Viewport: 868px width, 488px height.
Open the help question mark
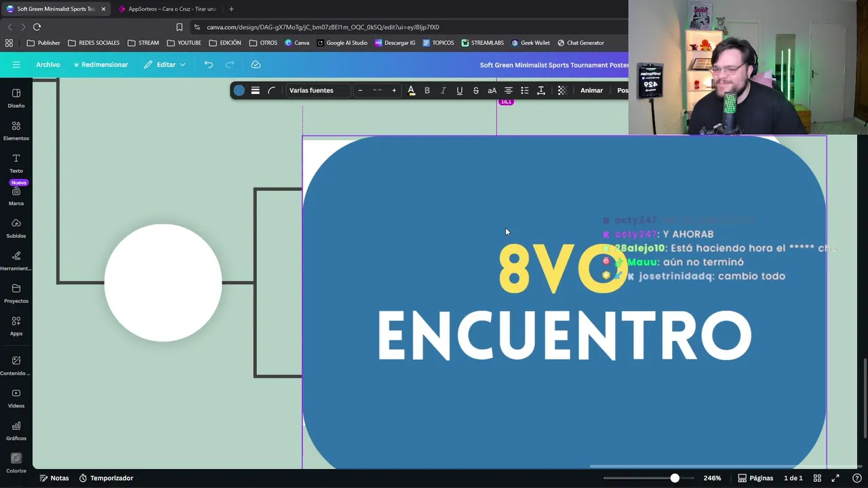[856, 478]
